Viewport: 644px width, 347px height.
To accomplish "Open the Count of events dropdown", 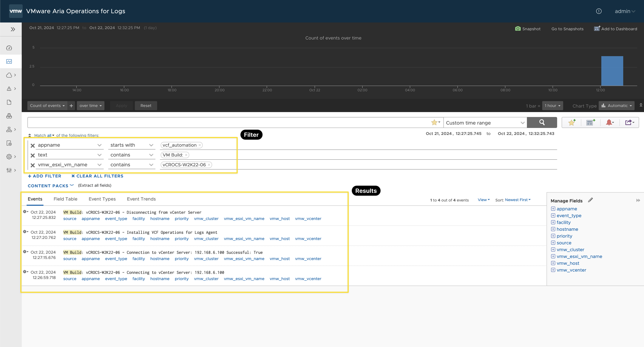I will (47, 106).
